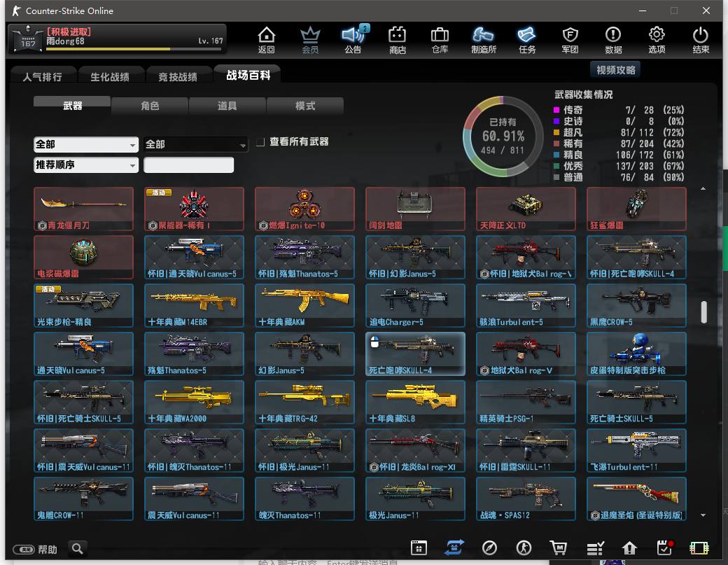Click the 传奇 magenta legend color square
Viewport: 728px width, 565px height.
coord(556,110)
